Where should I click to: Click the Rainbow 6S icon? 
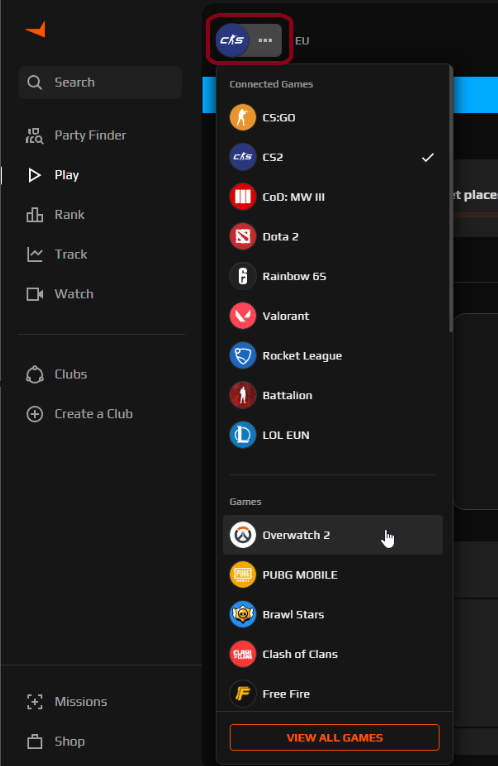(242, 276)
